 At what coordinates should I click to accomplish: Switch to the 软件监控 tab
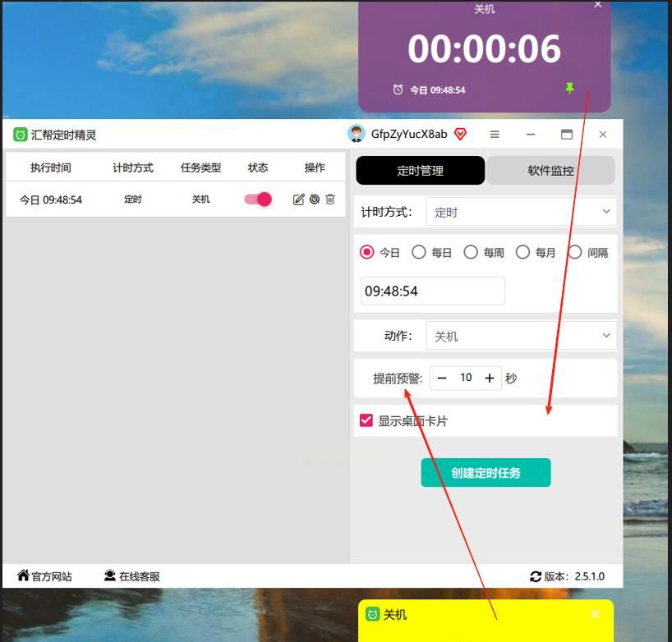(x=550, y=170)
